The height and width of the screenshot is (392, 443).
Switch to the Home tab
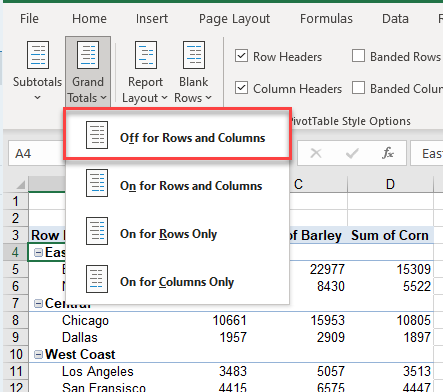[x=89, y=19]
